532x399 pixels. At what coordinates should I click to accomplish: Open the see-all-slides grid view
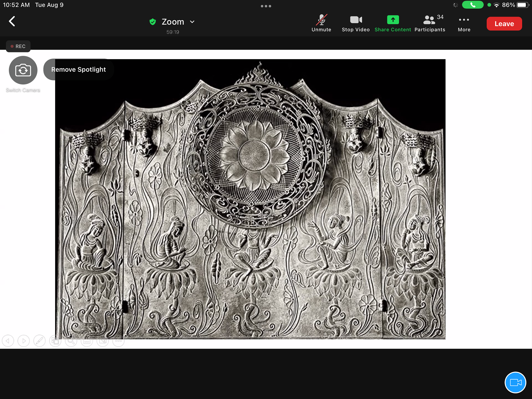coord(55,341)
